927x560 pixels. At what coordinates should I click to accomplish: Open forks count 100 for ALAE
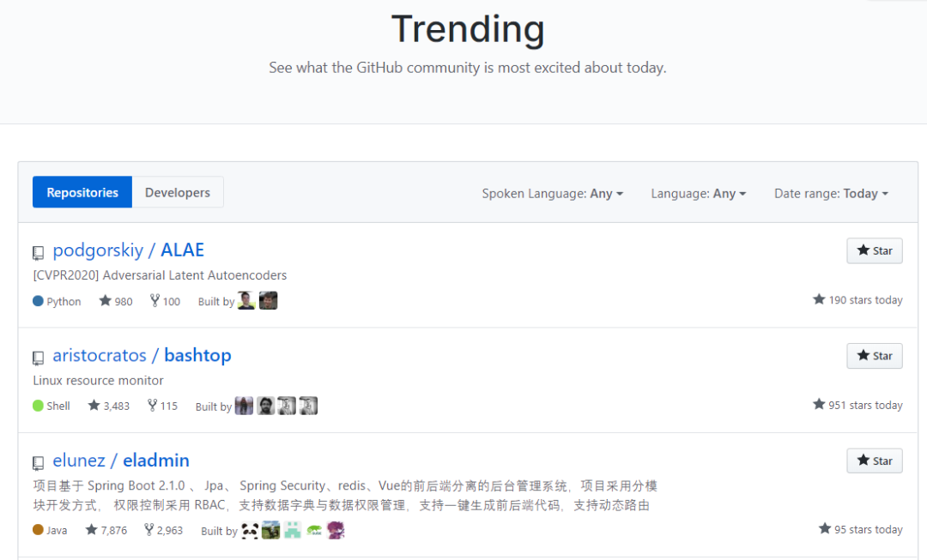(165, 301)
